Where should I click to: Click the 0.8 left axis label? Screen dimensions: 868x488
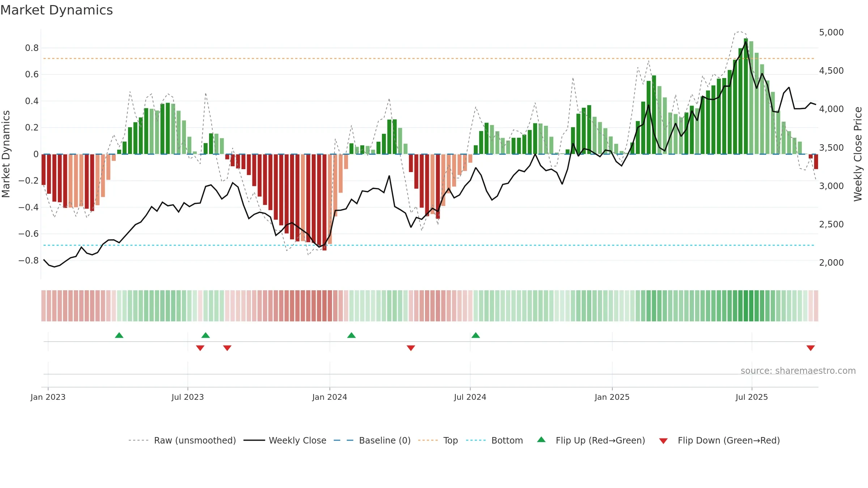[32, 48]
